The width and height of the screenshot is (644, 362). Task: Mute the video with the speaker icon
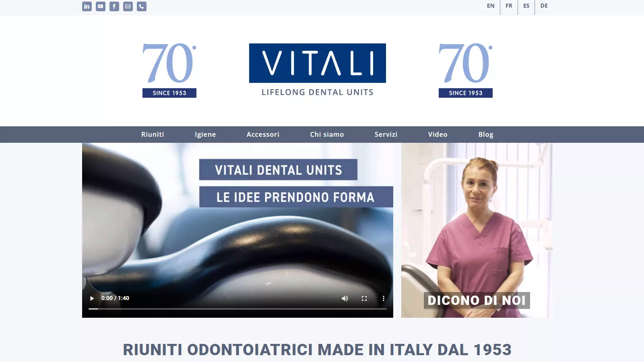(345, 298)
